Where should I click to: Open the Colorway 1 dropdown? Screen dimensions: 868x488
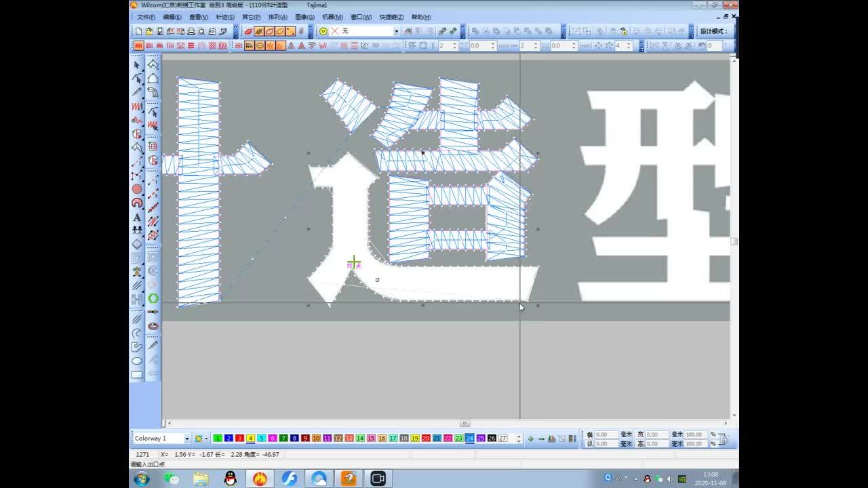(x=187, y=439)
